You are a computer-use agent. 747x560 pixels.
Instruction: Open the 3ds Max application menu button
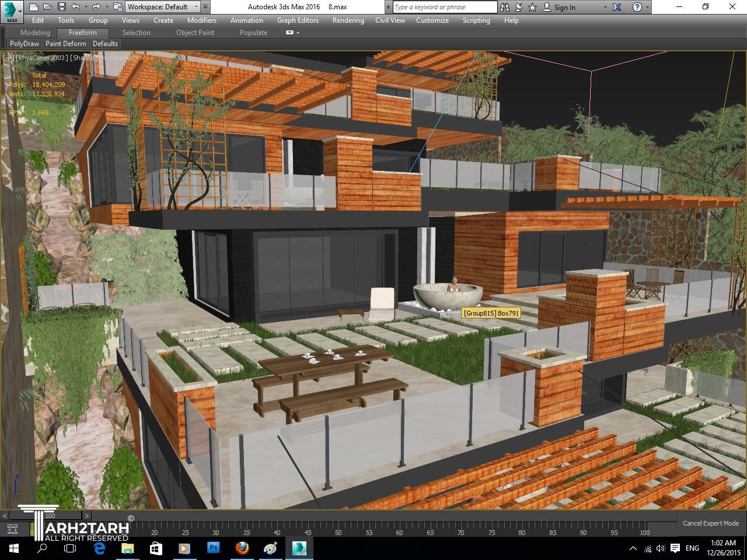tap(12, 11)
